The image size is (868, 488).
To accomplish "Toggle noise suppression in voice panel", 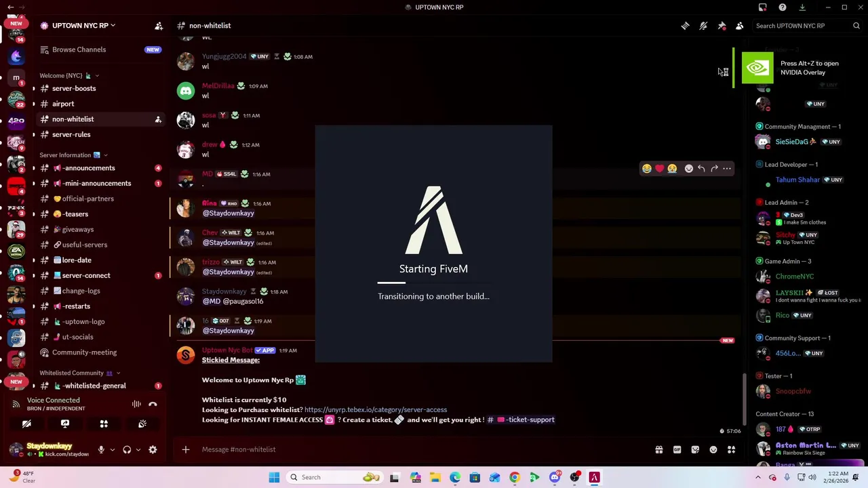I will pos(136,404).
